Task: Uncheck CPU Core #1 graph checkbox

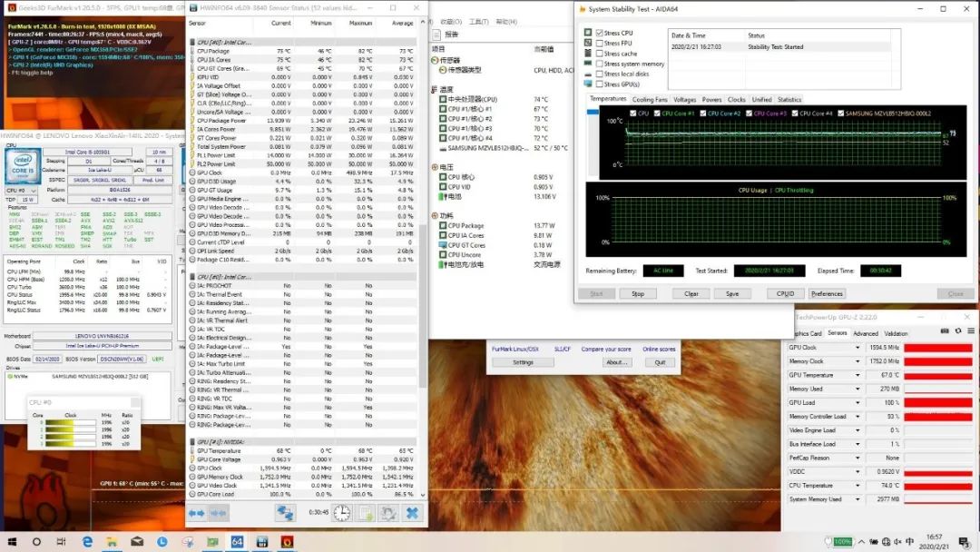Action: [657, 113]
